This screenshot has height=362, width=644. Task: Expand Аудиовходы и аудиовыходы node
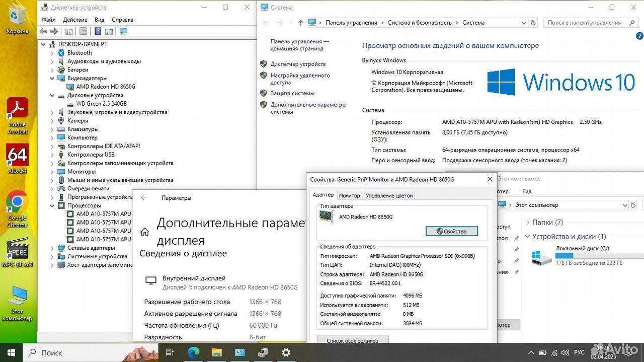click(52, 61)
